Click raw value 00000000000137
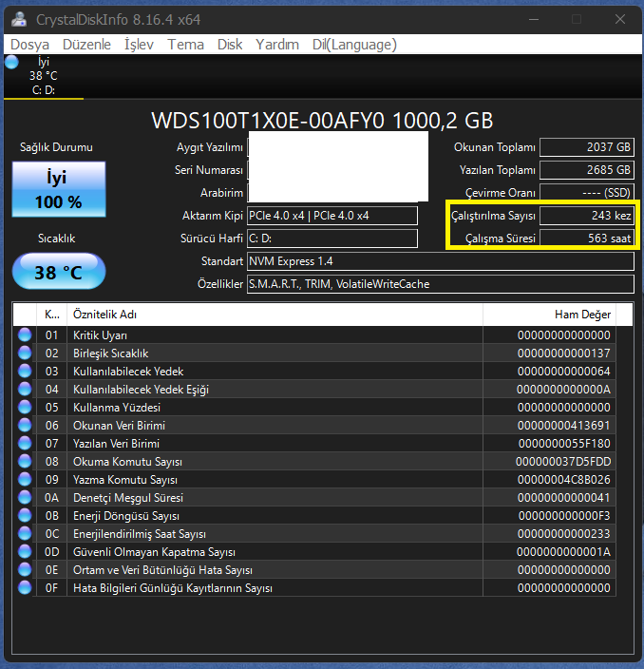 tap(564, 354)
